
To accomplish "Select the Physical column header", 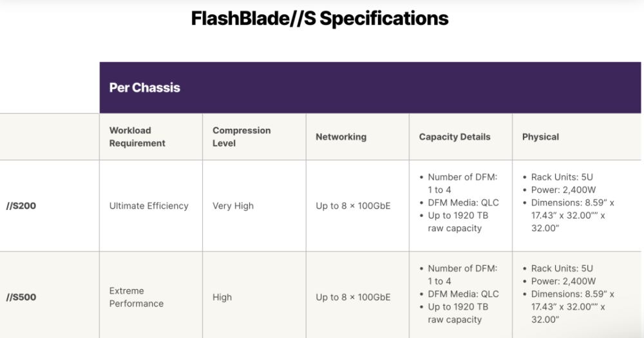I will click(540, 136).
